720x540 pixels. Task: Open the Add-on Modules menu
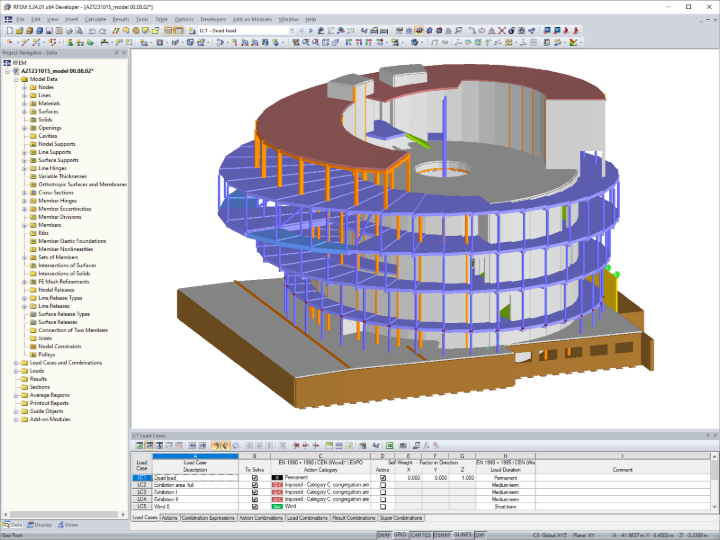pyautogui.click(x=252, y=19)
